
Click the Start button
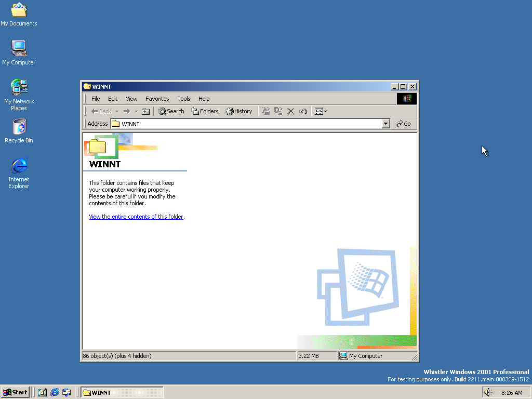pyautogui.click(x=15, y=392)
